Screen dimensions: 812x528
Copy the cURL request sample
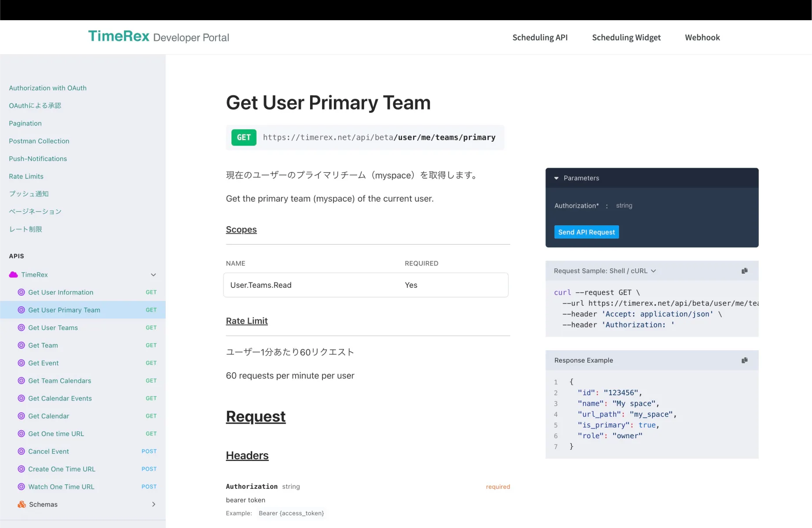pyautogui.click(x=744, y=271)
